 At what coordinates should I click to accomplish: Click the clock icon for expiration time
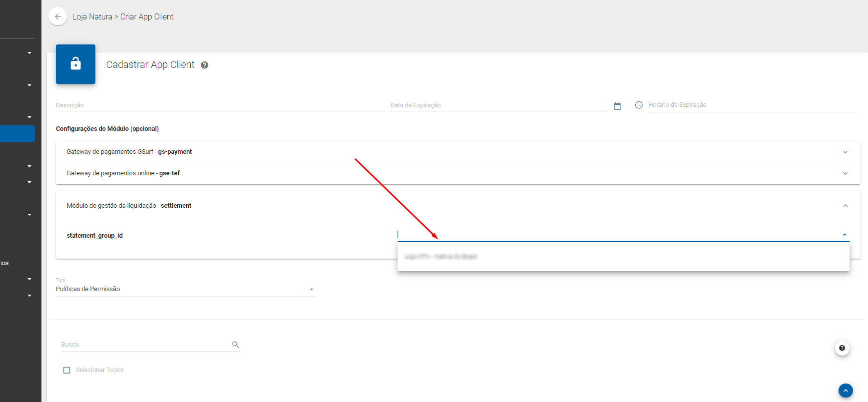[x=639, y=105]
